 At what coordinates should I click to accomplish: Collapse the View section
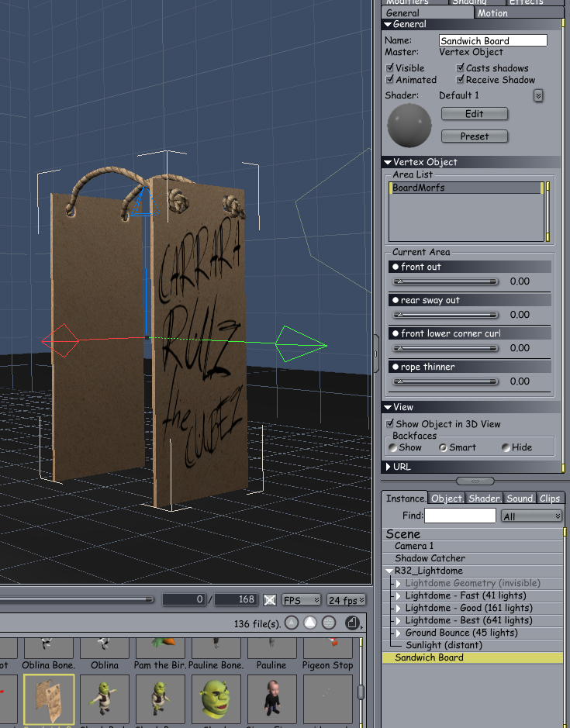click(x=388, y=407)
